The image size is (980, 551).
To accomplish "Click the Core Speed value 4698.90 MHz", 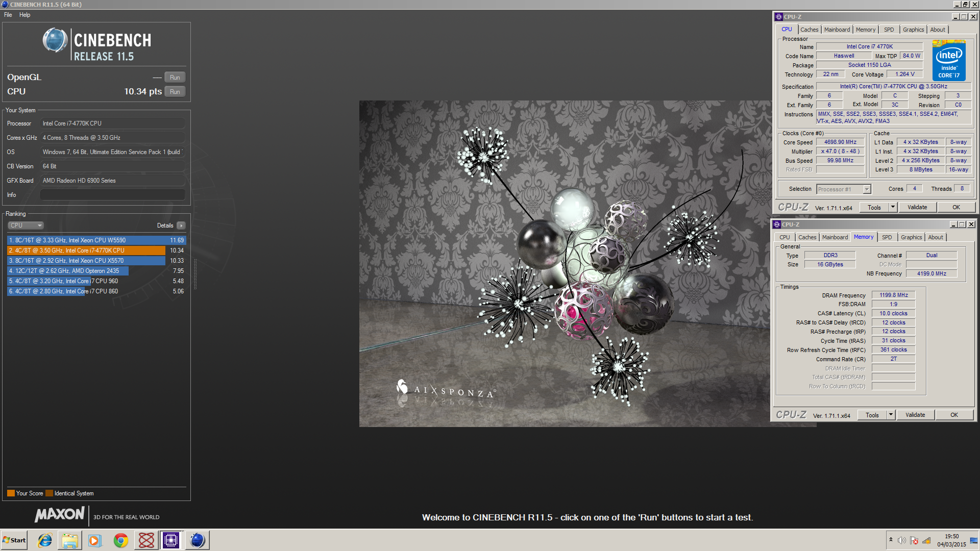I will coord(840,142).
